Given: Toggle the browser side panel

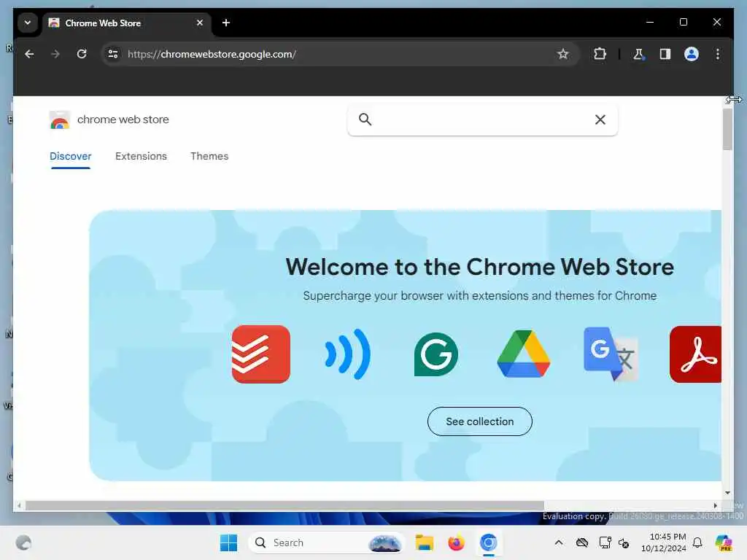Looking at the screenshot, I should click(x=665, y=54).
